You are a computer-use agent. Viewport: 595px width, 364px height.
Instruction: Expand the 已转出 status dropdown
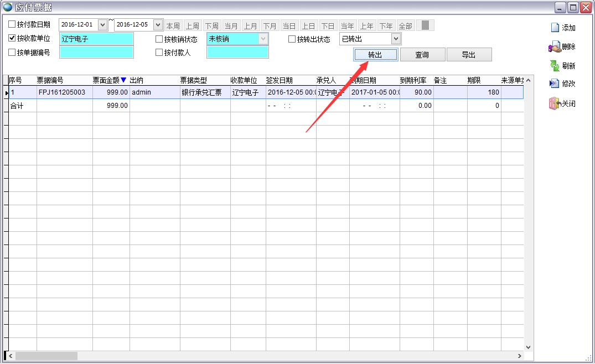point(395,39)
